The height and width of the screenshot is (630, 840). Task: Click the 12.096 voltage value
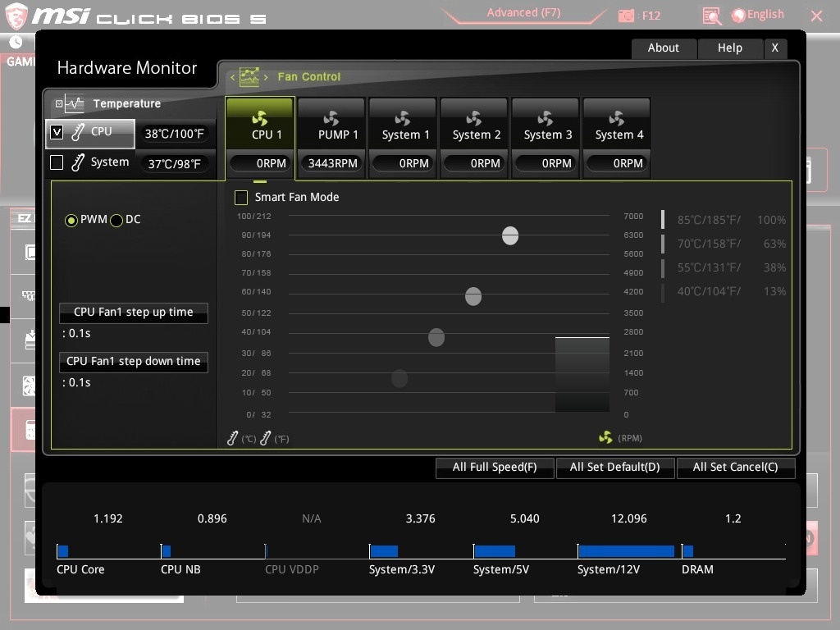coord(629,518)
